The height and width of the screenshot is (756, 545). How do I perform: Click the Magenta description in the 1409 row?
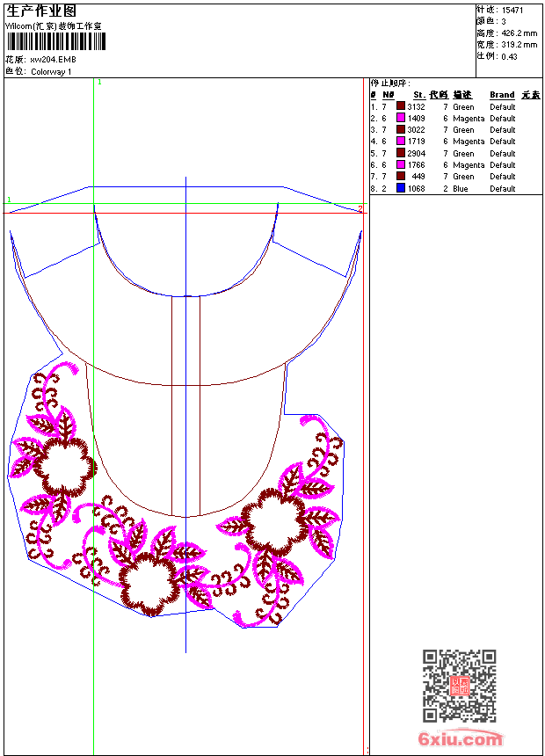(x=469, y=119)
